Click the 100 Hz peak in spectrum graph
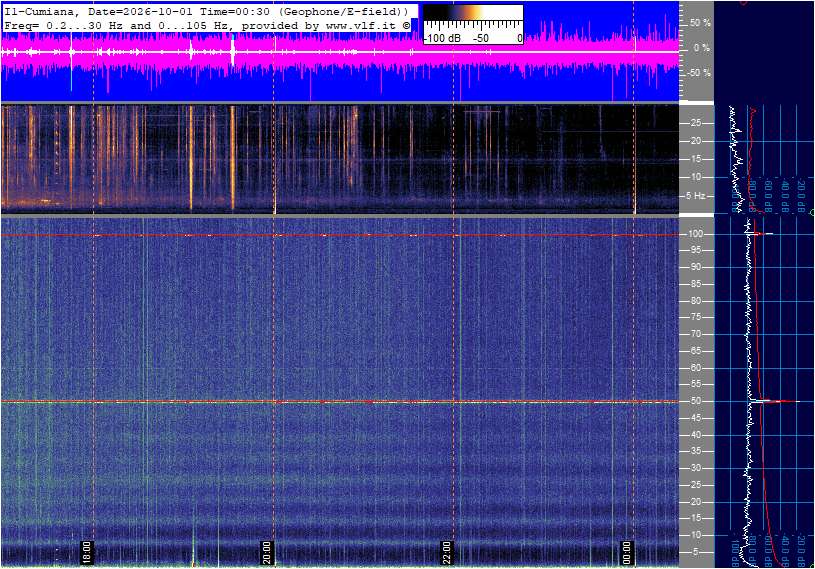The width and height of the screenshot is (815, 569). pos(761,234)
